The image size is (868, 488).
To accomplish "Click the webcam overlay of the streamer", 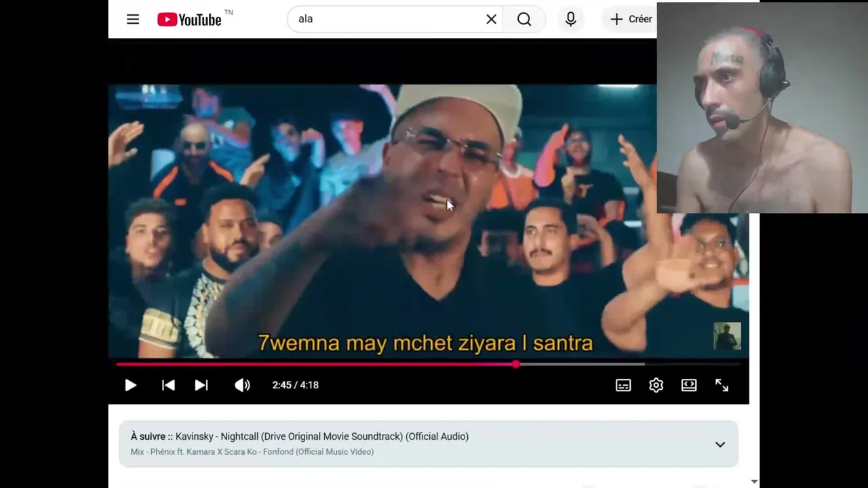I will 762,108.
